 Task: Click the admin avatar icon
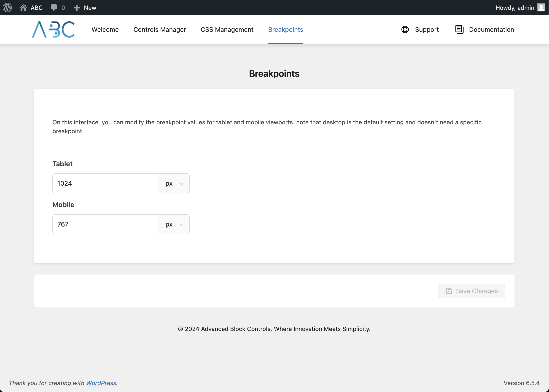pos(541,8)
